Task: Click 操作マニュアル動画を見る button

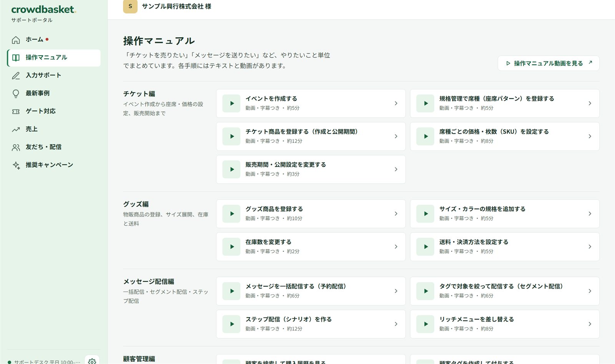Action: tap(549, 63)
